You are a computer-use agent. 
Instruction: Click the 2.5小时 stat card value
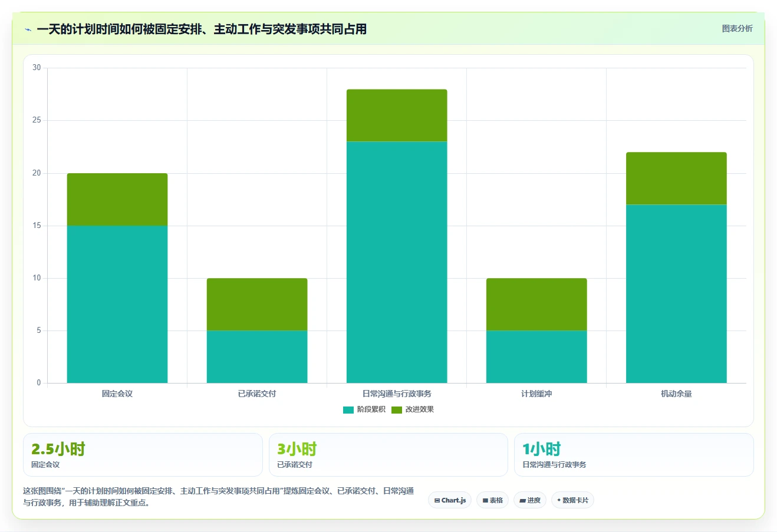click(58, 449)
